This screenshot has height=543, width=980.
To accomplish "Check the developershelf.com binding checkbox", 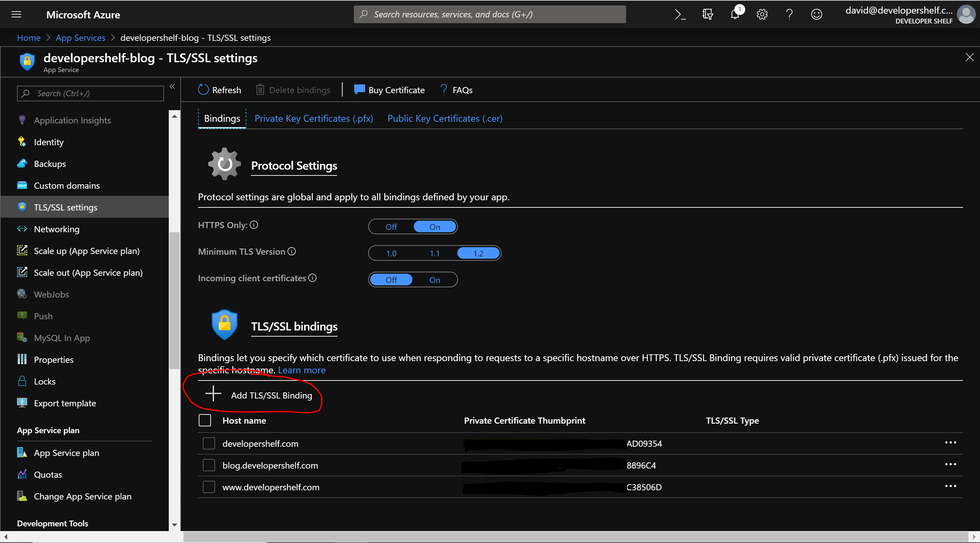I will (209, 443).
